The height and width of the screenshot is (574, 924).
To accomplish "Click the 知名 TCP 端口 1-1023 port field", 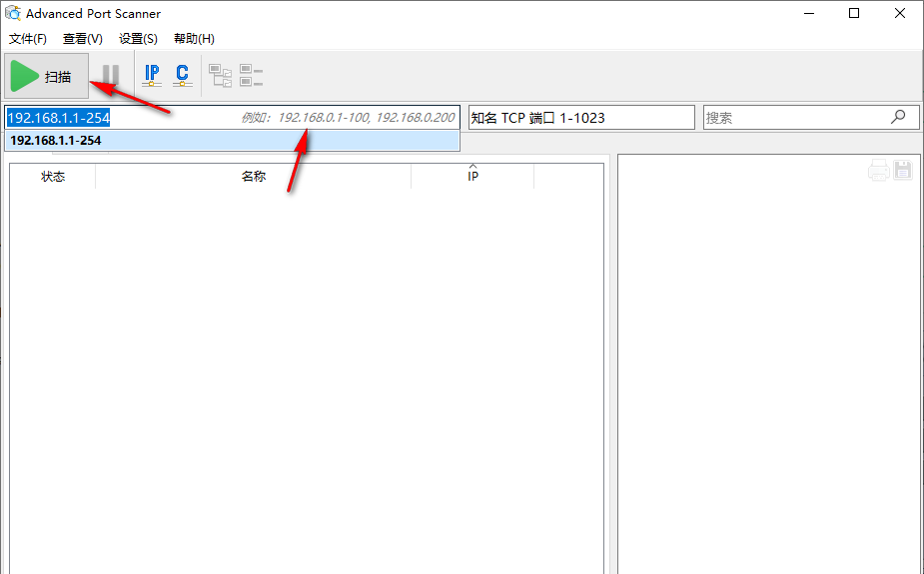I will point(581,118).
